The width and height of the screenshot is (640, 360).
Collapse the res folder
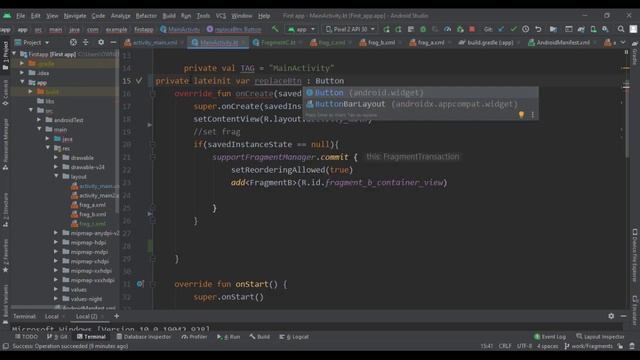(48, 148)
